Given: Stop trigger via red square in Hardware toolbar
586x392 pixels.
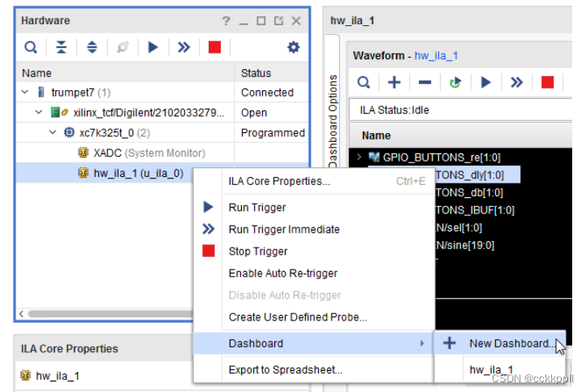Looking at the screenshot, I should (x=214, y=47).
